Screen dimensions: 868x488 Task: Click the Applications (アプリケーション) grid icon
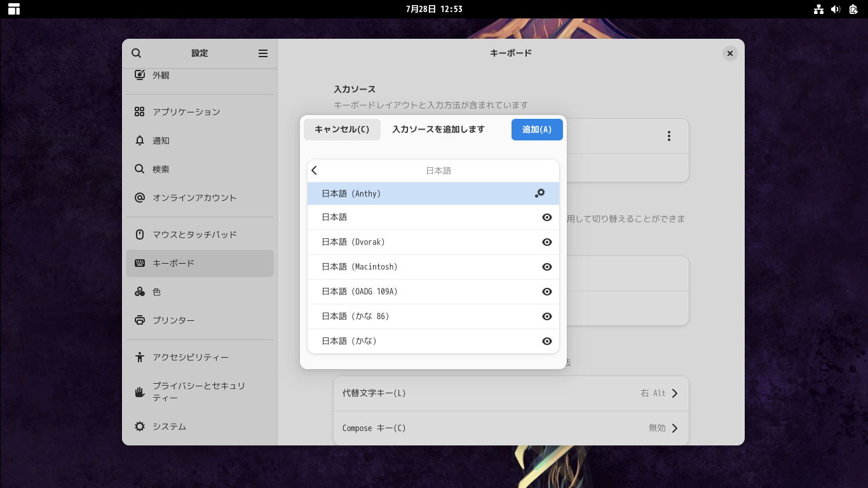point(140,112)
